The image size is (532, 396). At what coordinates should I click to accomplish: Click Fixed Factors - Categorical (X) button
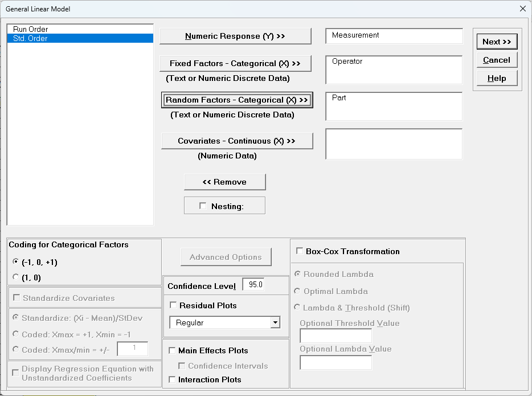point(235,63)
